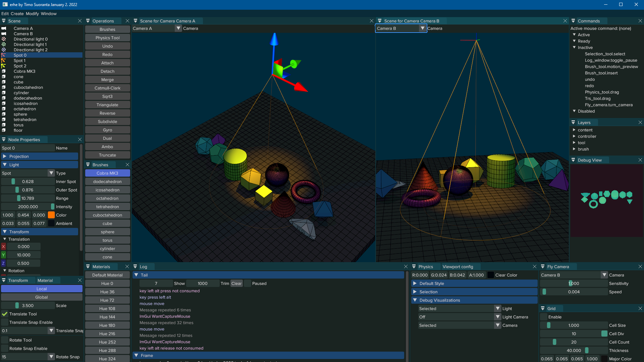The image size is (644, 362).
Task: Select the Translate Tool icon
Action: tap(5, 314)
